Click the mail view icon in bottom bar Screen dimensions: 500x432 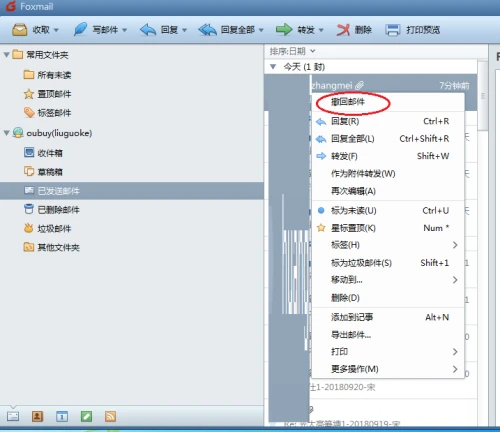click(13, 416)
